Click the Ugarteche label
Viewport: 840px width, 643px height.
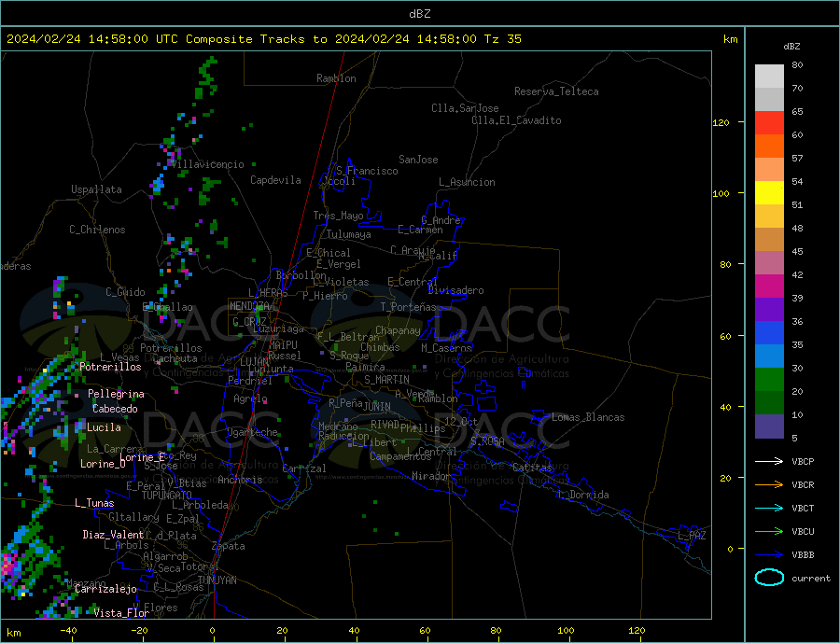(252, 432)
